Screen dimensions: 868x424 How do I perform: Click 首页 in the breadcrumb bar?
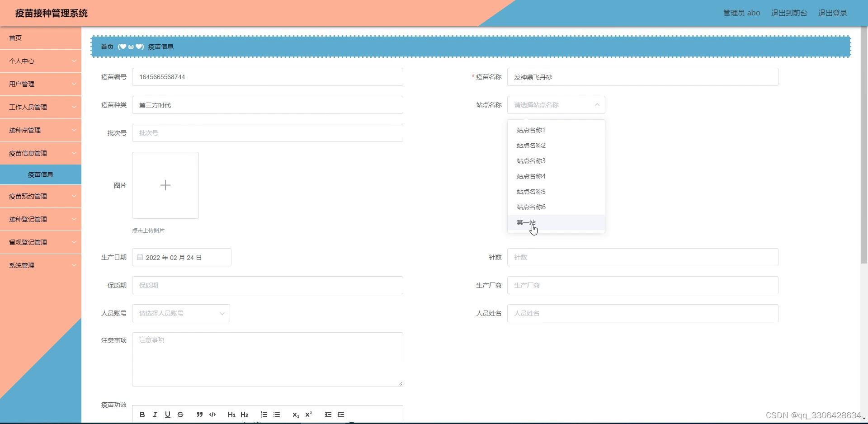point(107,47)
